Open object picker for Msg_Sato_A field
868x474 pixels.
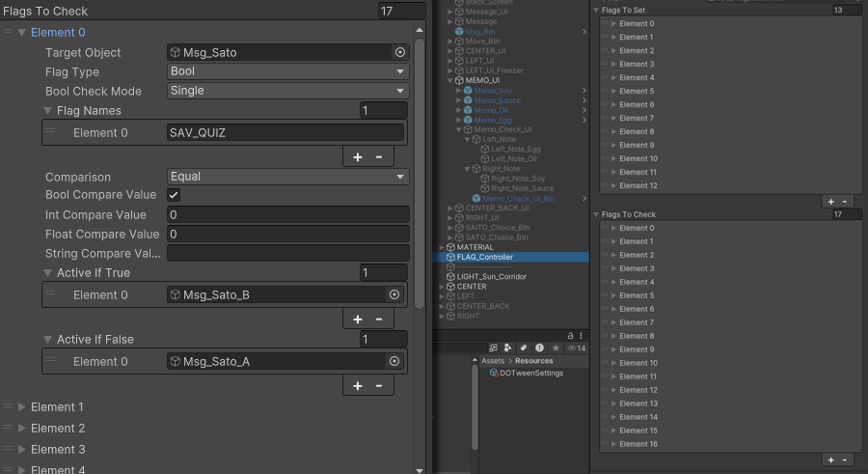pyautogui.click(x=394, y=361)
